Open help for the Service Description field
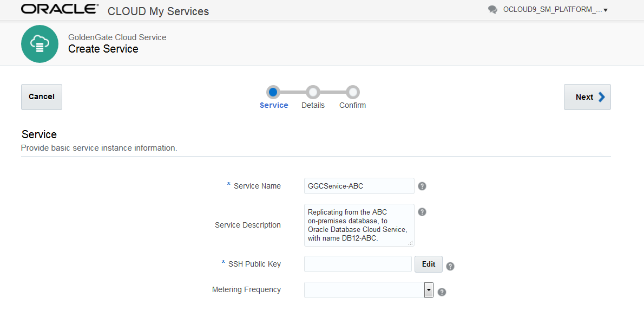Viewport: 644px width, 336px height. 422,211
